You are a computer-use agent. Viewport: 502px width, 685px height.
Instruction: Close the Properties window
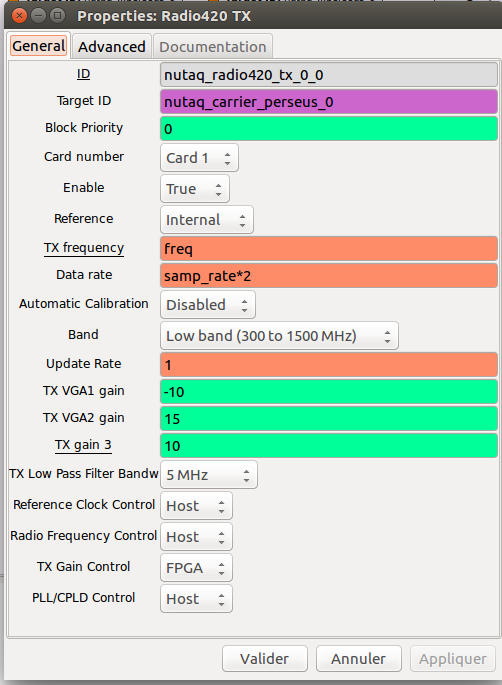[19, 16]
